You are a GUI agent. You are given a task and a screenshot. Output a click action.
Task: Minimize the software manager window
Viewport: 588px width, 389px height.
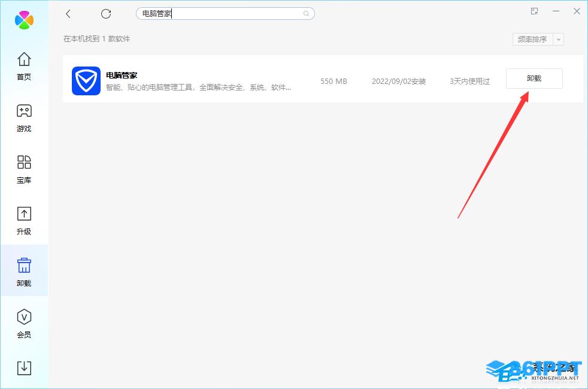556,11
